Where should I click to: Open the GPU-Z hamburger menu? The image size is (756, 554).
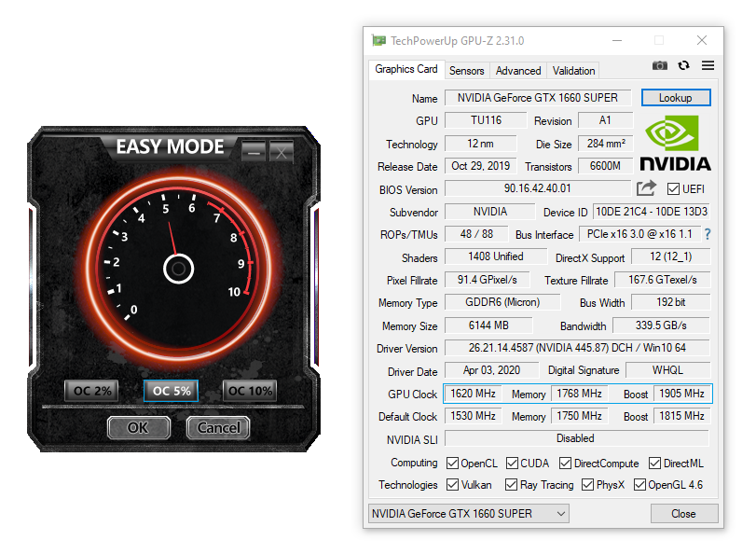(x=708, y=65)
